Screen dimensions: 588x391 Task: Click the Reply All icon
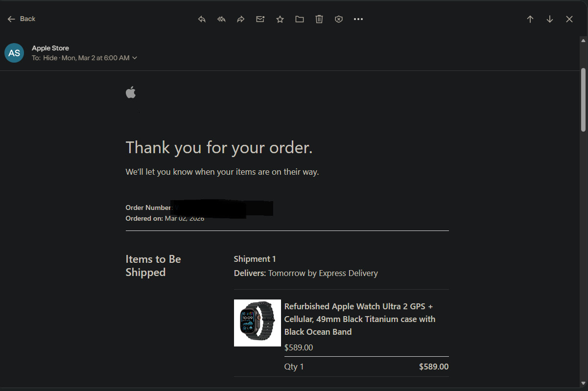[x=221, y=19]
